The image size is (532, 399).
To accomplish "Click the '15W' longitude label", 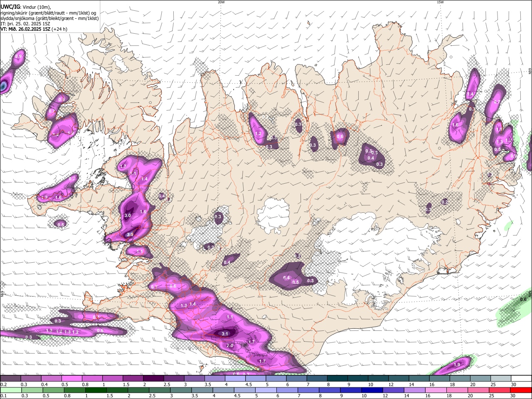I will [440, 2].
